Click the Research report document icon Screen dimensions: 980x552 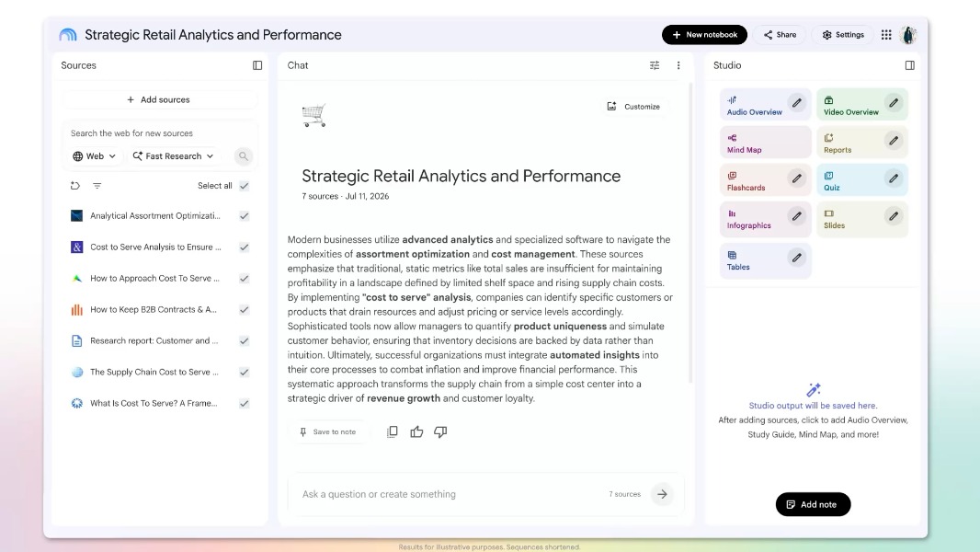[77, 340]
